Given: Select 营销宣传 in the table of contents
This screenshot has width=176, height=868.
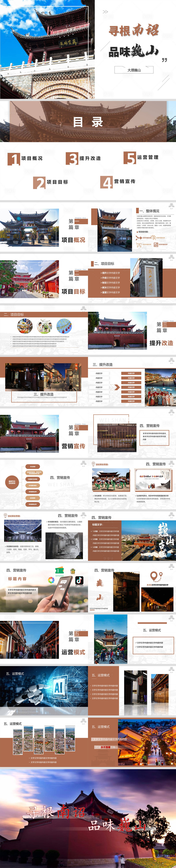Looking at the screenshot, I should pos(125,181).
